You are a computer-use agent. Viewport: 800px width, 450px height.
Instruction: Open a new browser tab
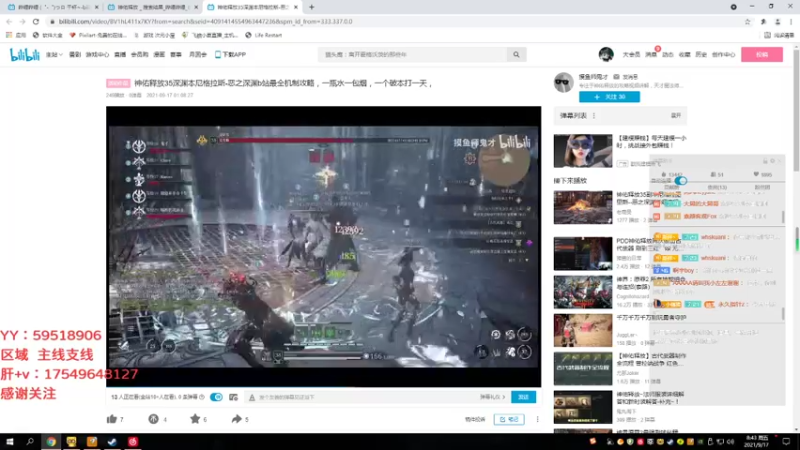point(311,7)
